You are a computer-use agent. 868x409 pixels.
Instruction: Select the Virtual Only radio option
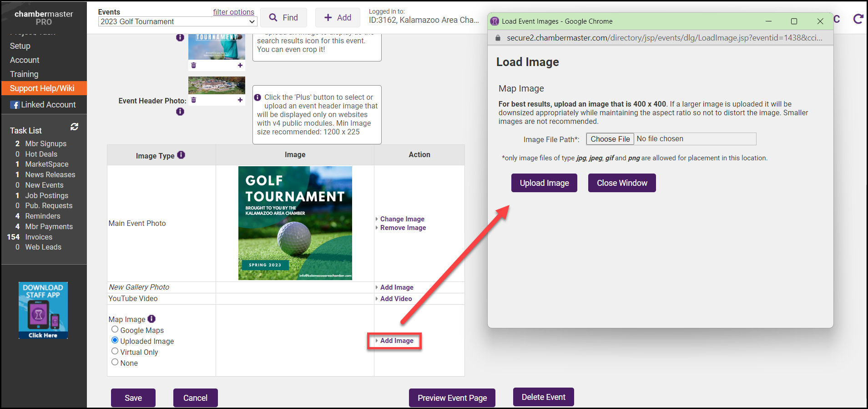pyautogui.click(x=115, y=351)
